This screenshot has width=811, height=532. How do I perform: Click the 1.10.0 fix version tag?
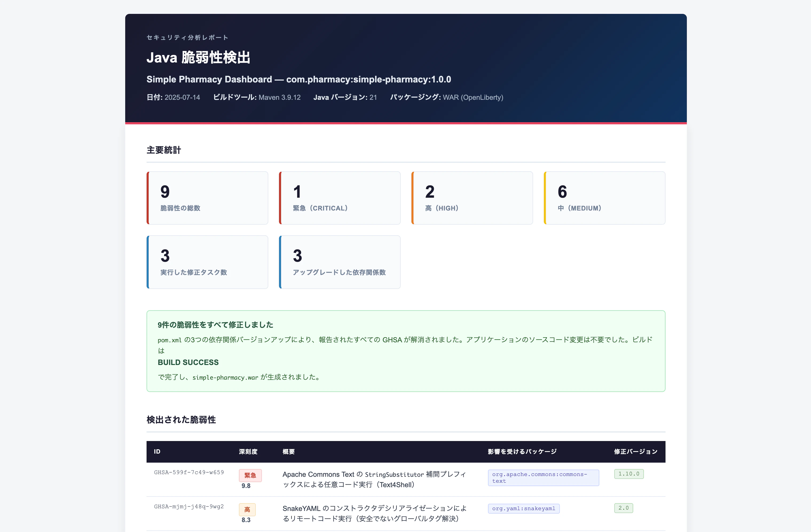tap(629, 474)
